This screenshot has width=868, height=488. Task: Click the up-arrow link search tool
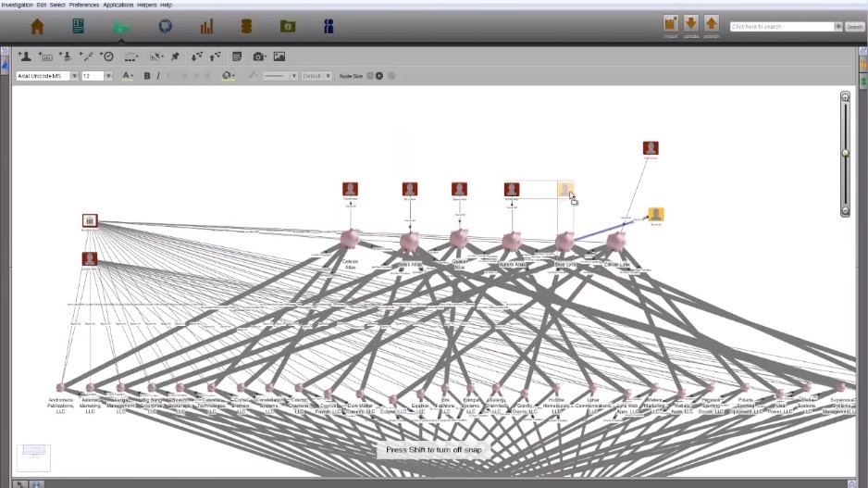pos(216,56)
